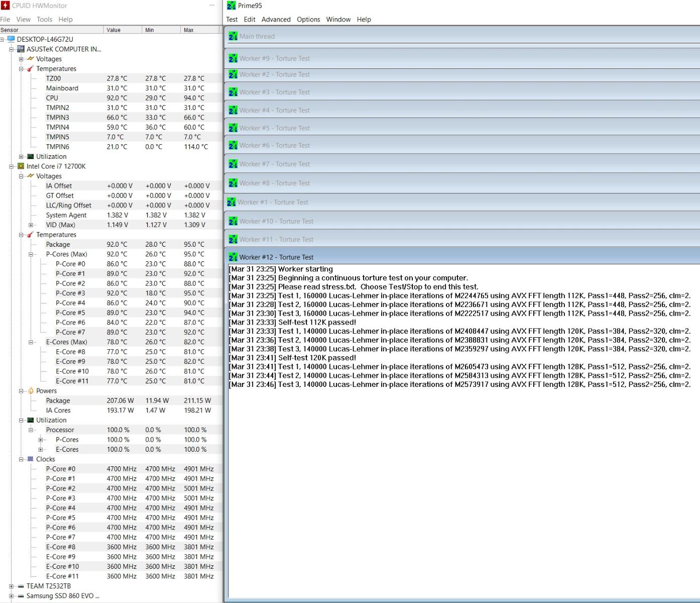The image size is (700, 603).
Task: Click the Clocks section icon
Action: (x=31, y=459)
